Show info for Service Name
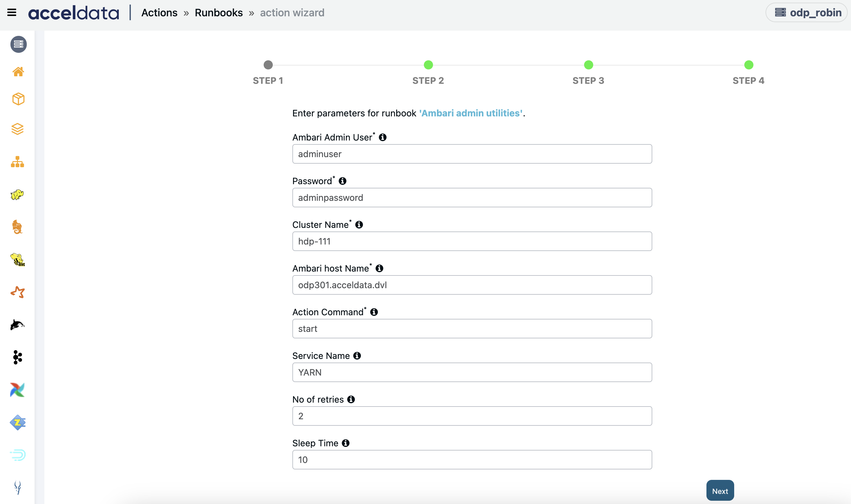 coord(357,356)
